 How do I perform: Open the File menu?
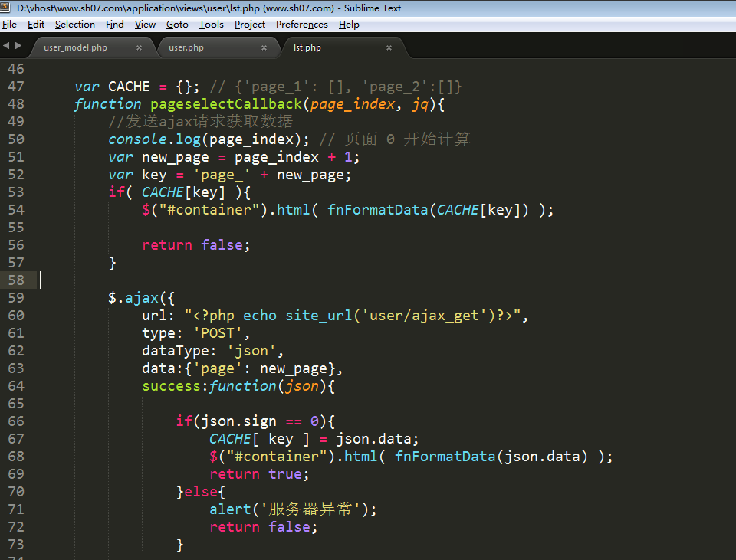(x=9, y=24)
